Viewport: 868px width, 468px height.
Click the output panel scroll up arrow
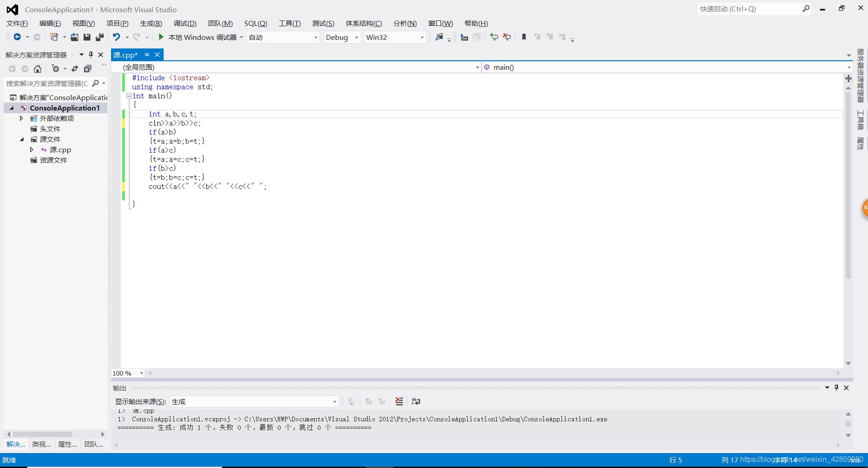pyautogui.click(x=848, y=414)
